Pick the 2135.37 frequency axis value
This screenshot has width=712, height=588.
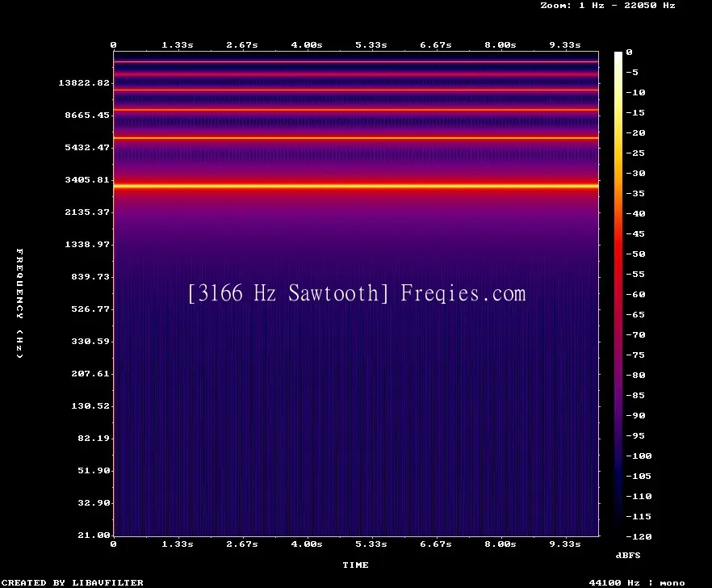point(87,212)
